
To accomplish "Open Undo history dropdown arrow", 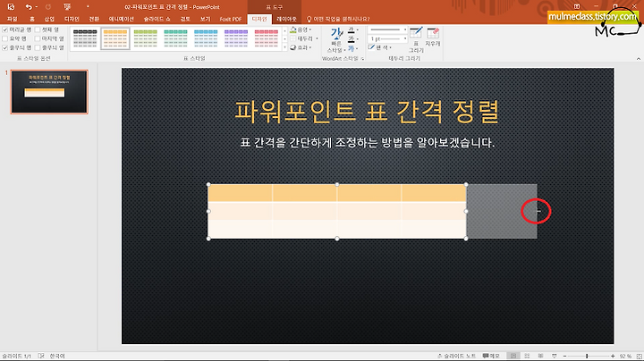I will (x=36, y=7).
